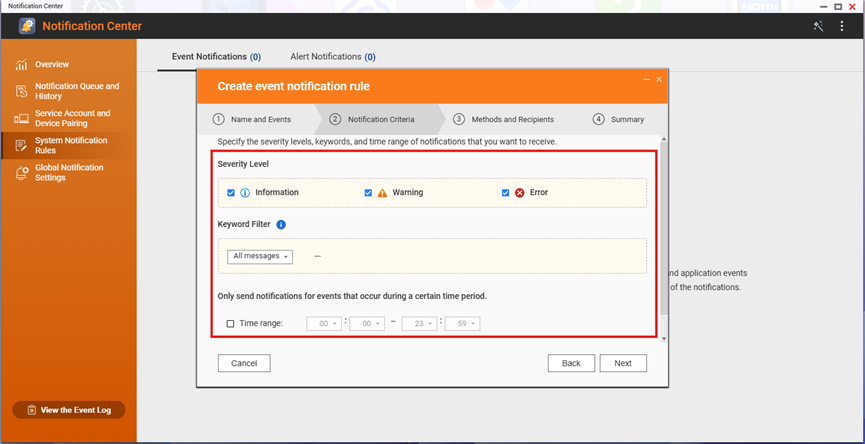Switch to Alert Notifications tab

pyautogui.click(x=332, y=57)
